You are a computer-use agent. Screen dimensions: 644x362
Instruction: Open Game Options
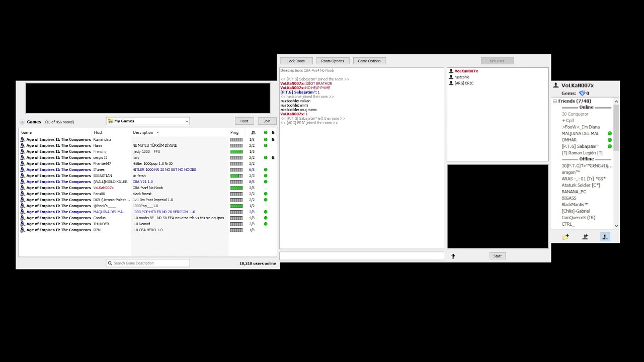pos(369,61)
